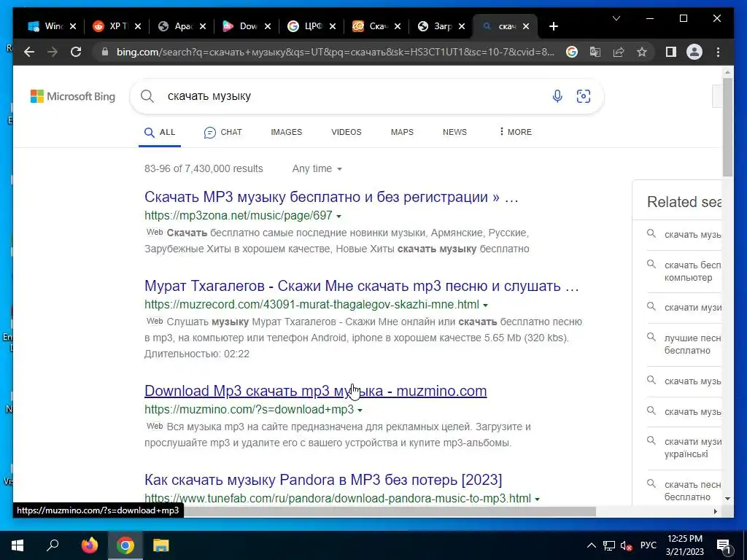Click the taskbar clock showing 12:25 PM

(x=684, y=545)
